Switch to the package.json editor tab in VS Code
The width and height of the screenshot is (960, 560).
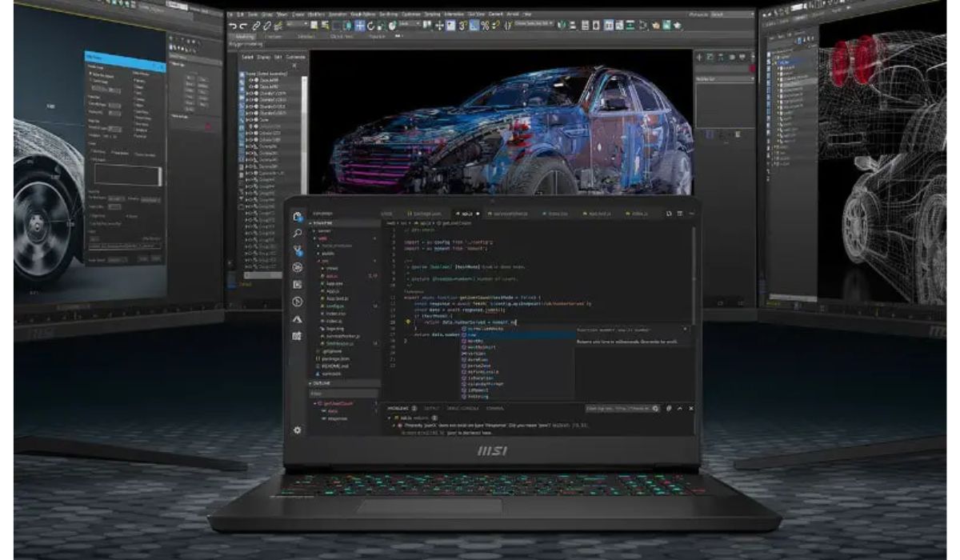[x=426, y=213]
